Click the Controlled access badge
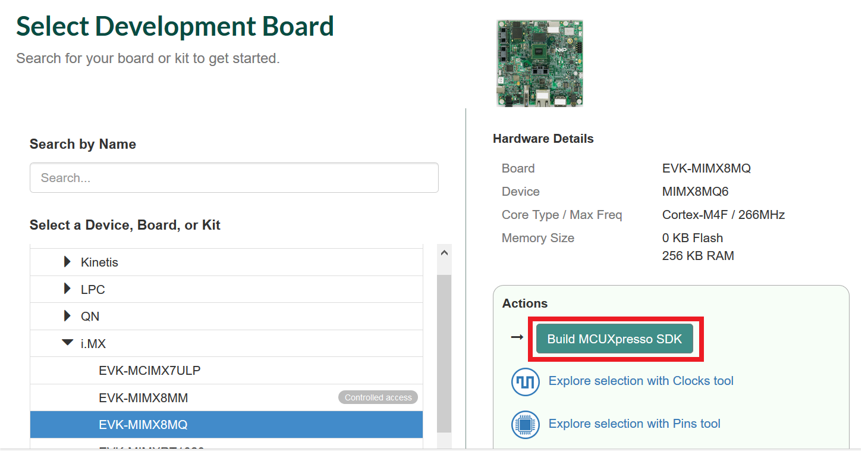 (x=378, y=397)
